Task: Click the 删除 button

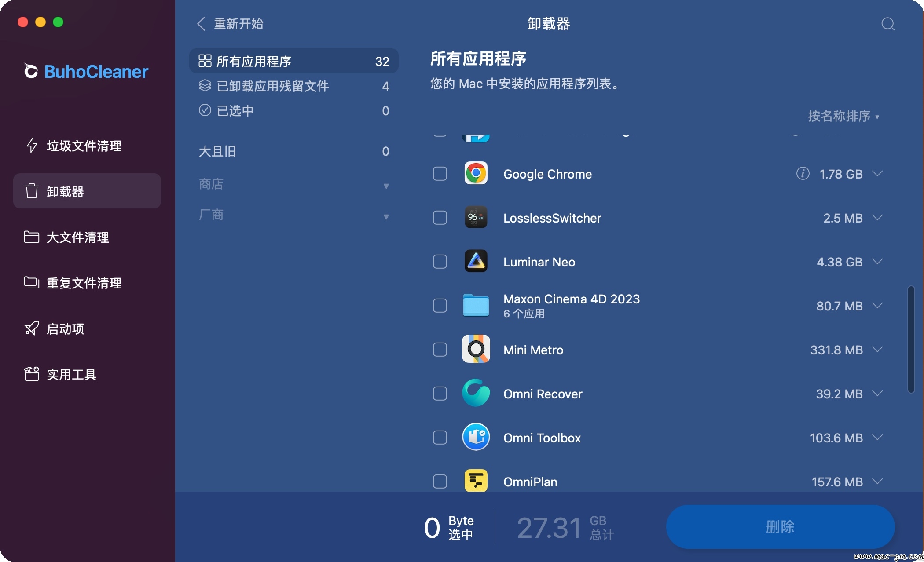Action: [x=780, y=526]
